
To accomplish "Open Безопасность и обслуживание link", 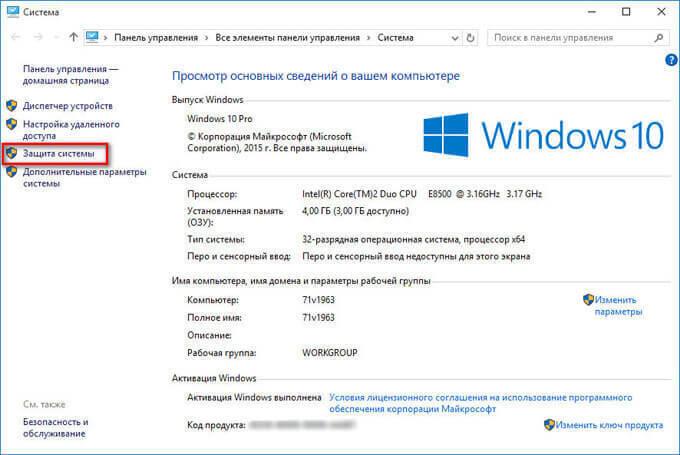I will pyautogui.click(x=56, y=427).
